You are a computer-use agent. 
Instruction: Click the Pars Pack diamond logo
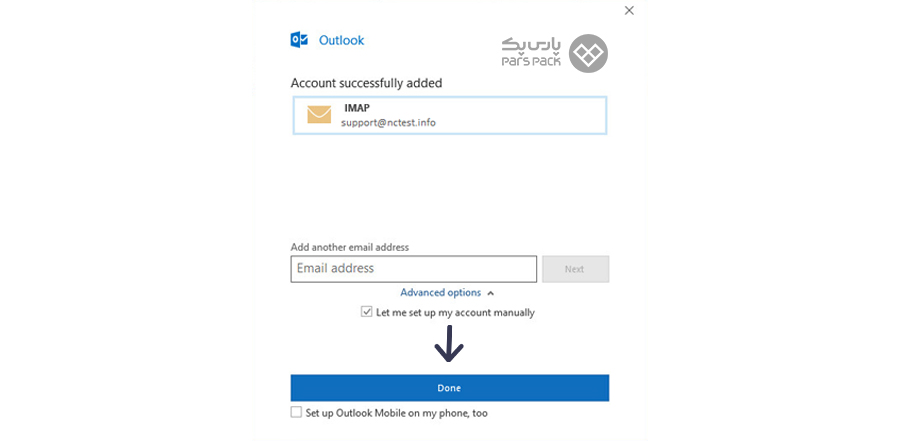(588, 53)
